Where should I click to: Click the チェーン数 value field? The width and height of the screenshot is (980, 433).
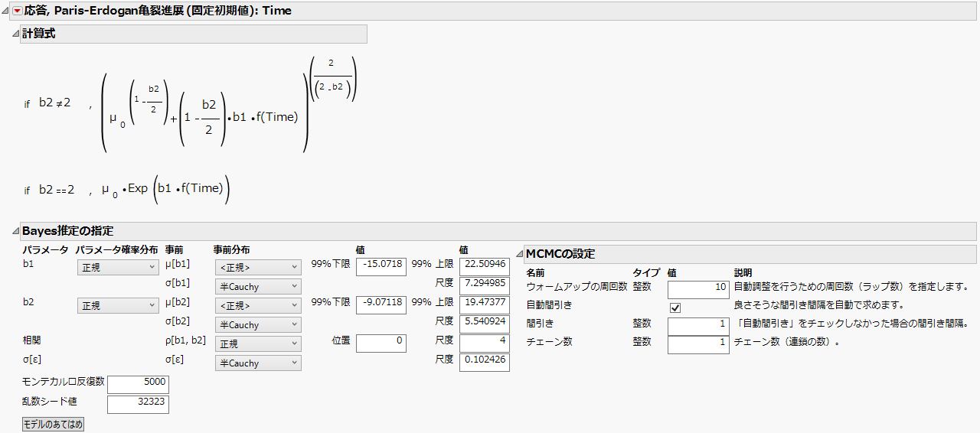[697, 344]
